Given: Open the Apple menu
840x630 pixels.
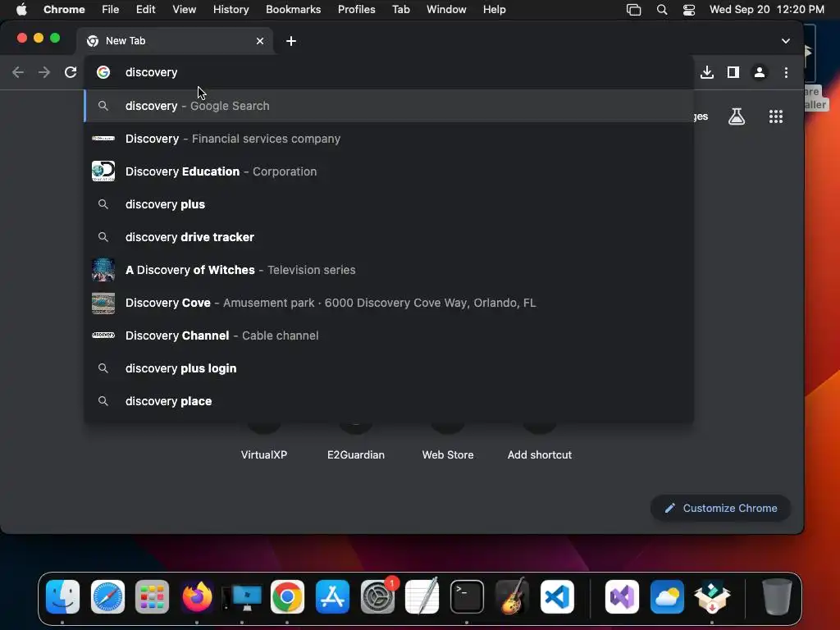Looking at the screenshot, I should [x=21, y=10].
